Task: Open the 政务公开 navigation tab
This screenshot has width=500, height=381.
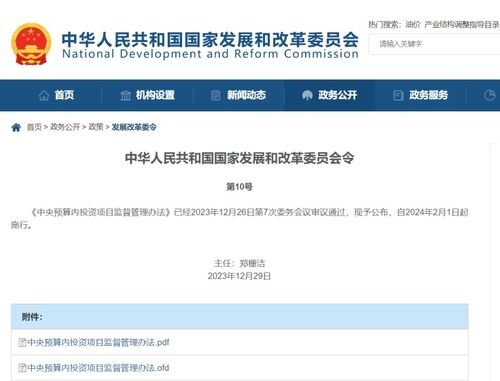Action: [329, 95]
